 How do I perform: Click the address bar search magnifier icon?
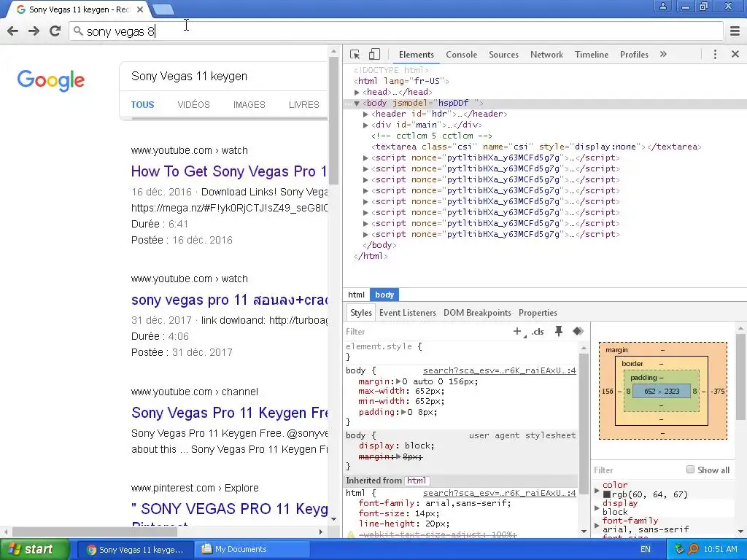(78, 31)
